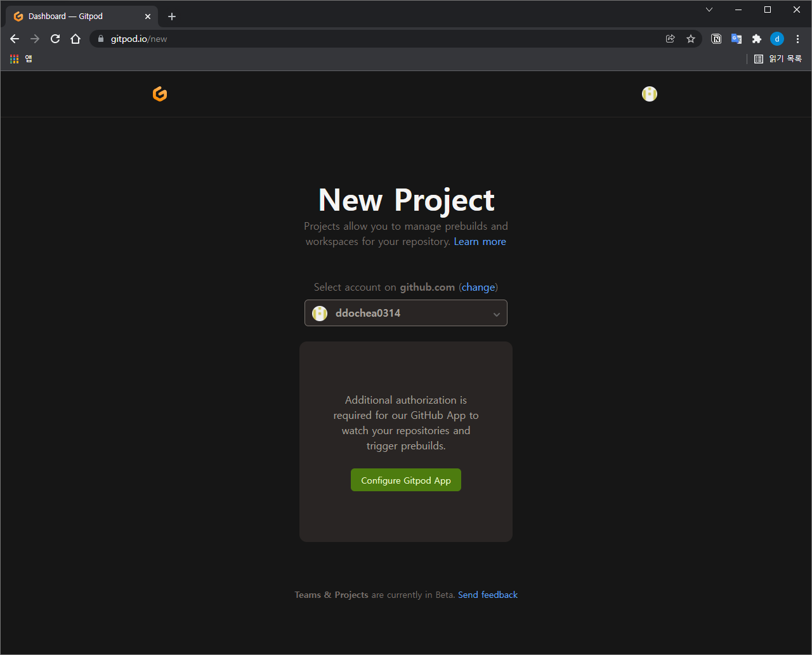Click the browser forward arrow
The image size is (812, 655).
click(x=35, y=39)
